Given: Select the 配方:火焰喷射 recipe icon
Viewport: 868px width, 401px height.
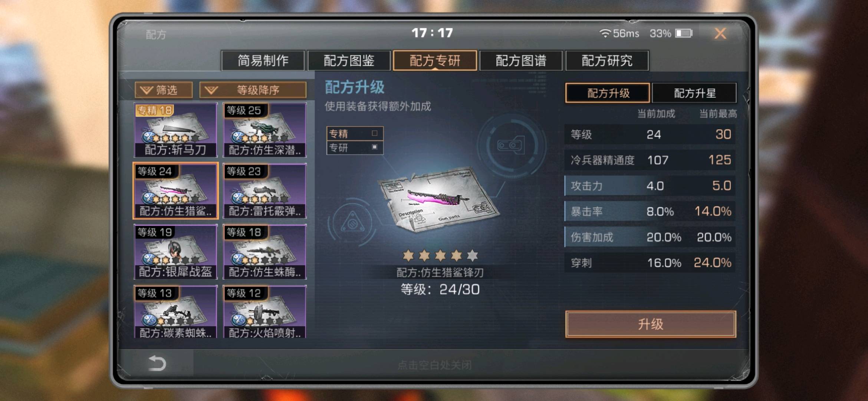Looking at the screenshot, I should (x=264, y=312).
